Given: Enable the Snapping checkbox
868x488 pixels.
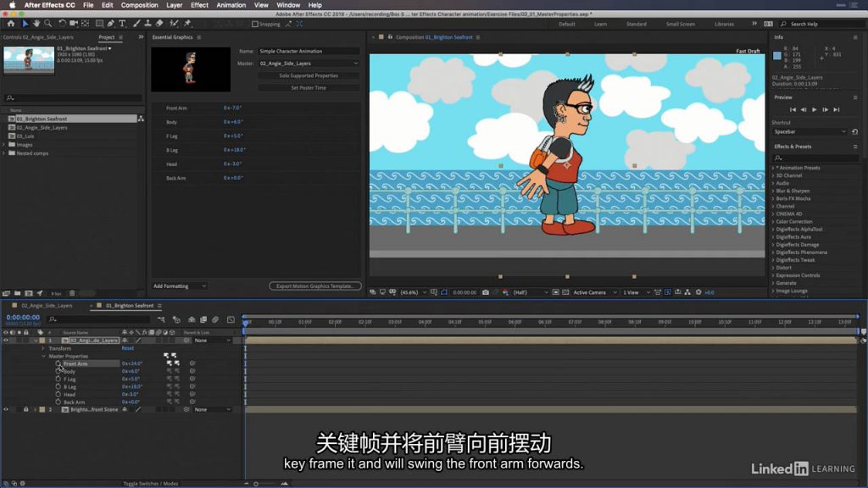Looking at the screenshot, I should click(255, 24).
